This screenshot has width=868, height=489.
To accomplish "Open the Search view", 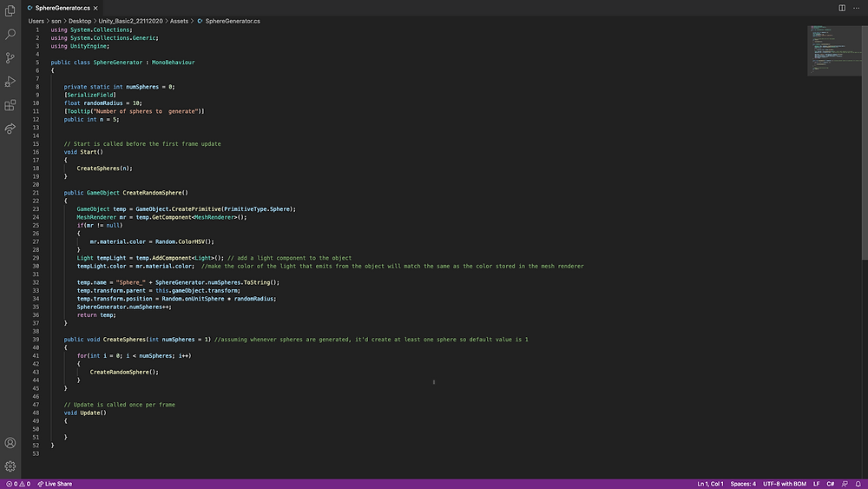I will (10, 35).
